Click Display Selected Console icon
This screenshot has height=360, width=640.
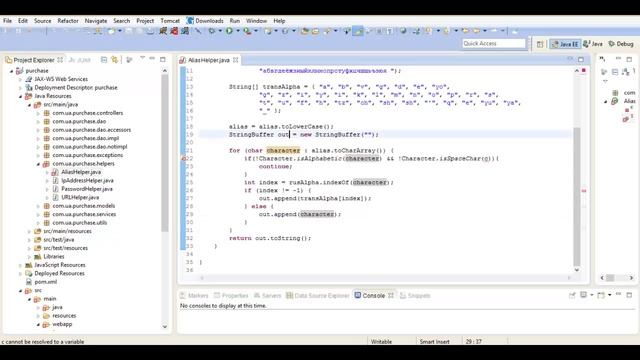pos(584,295)
